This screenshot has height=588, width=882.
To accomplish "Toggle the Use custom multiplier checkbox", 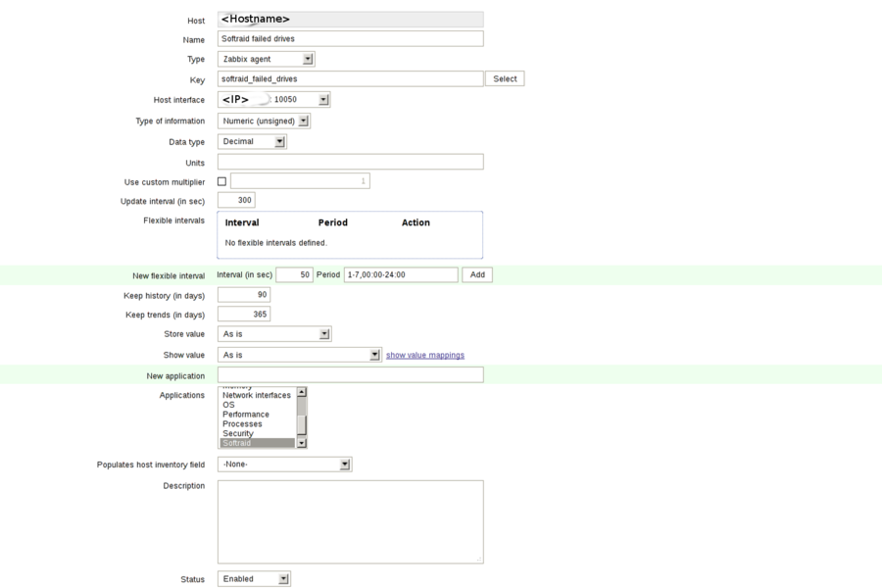I will [221, 181].
